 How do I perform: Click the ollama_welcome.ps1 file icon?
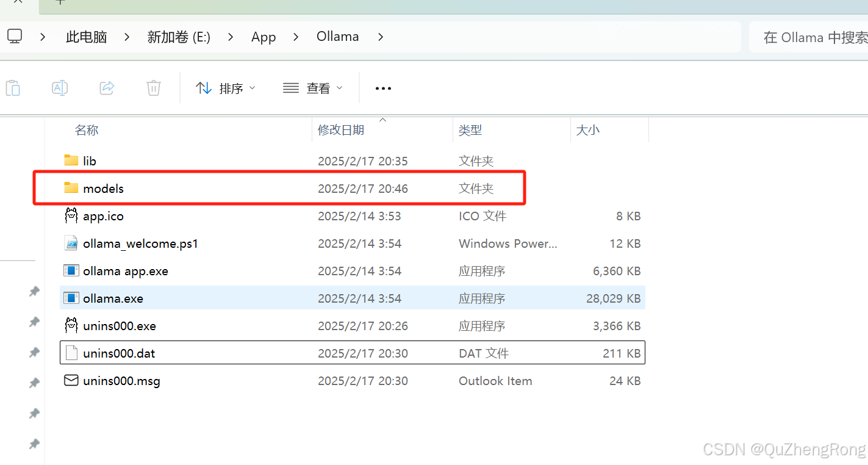tap(71, 243)
